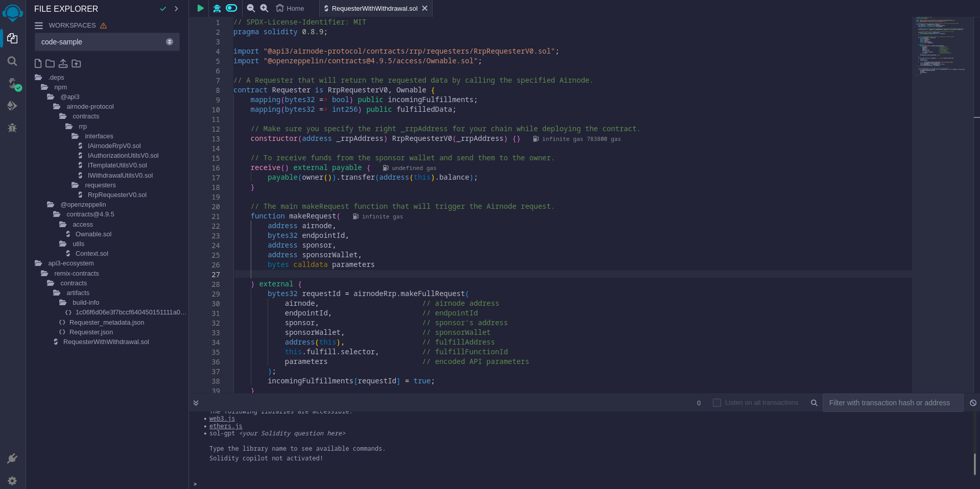
Task: Open the search in files sidebar panel
Action: pyautogui.click(x=12, y=61)
